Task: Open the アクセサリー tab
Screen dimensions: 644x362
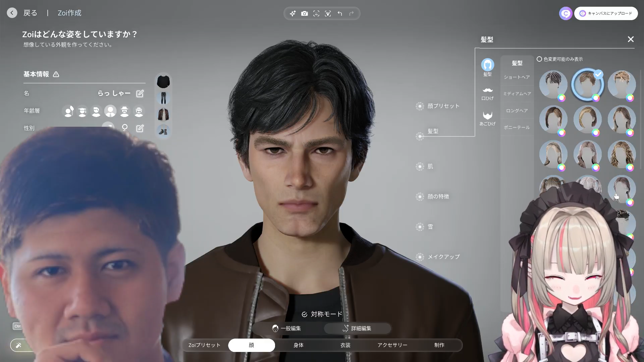Action: (x=392, y=345)
